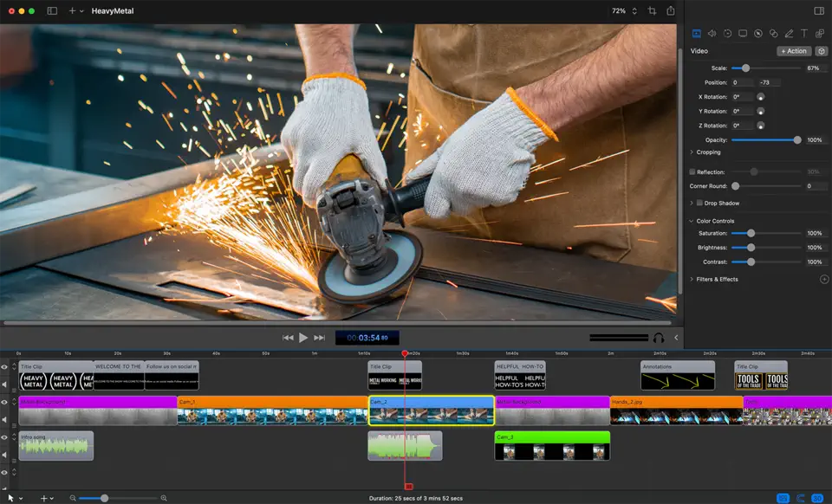Click the Y Rotation dial
832x504 pixels.
[x=760, y=112]
